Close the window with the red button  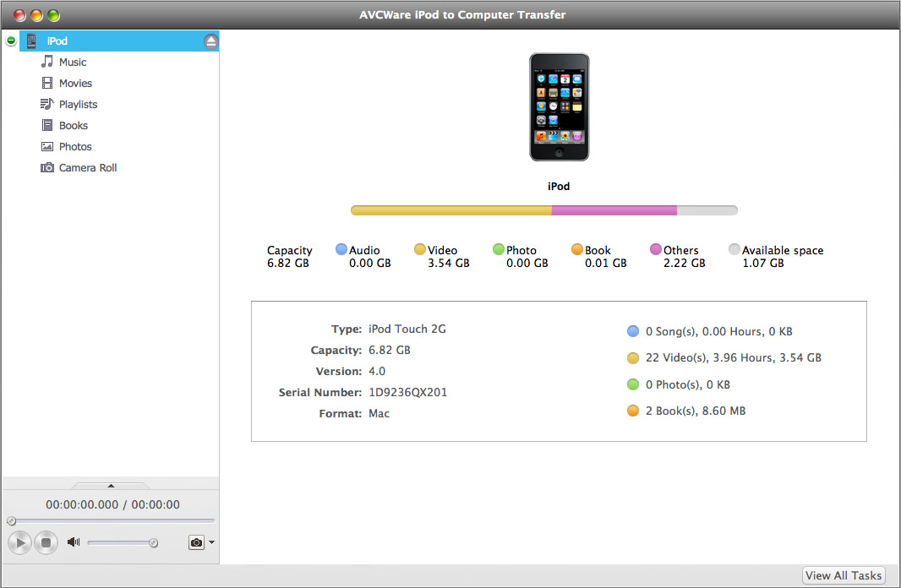point(19,15)
